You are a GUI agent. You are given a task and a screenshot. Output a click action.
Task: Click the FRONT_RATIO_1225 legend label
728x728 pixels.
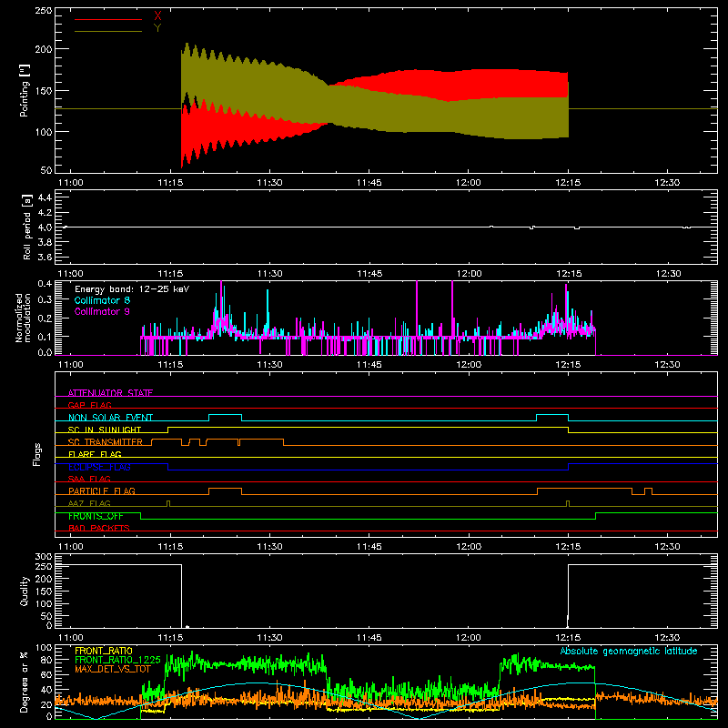point(117,660)
